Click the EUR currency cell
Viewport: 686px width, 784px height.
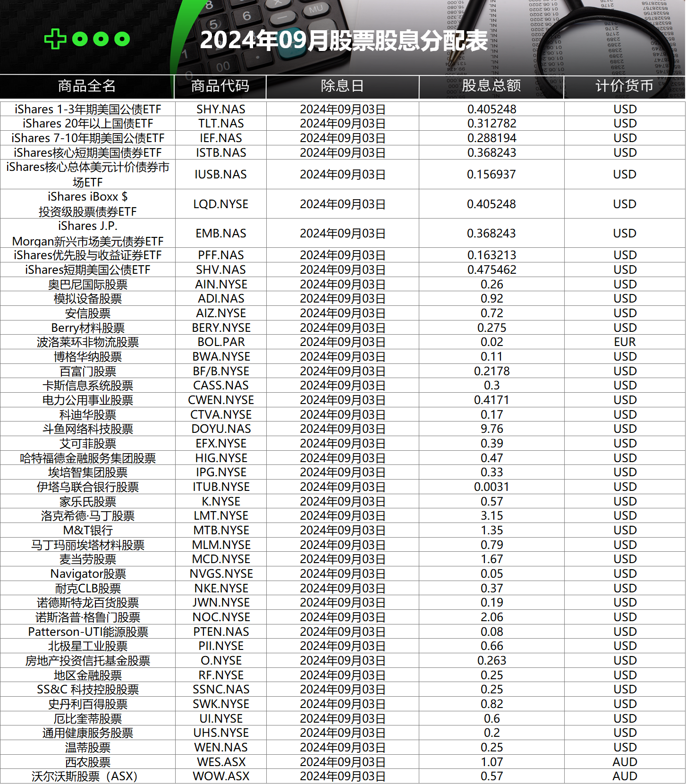point(625,342)
